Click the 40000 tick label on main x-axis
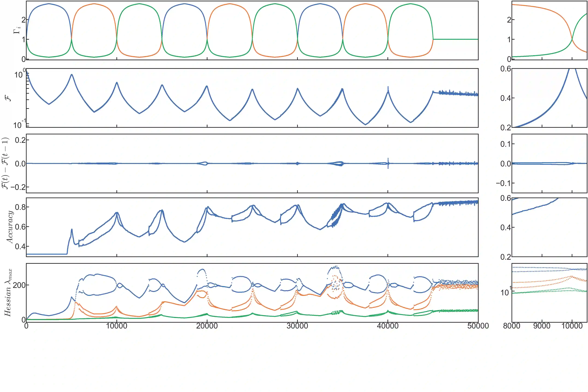The height and width of the screenshot is (392, 588). (388, 326)
